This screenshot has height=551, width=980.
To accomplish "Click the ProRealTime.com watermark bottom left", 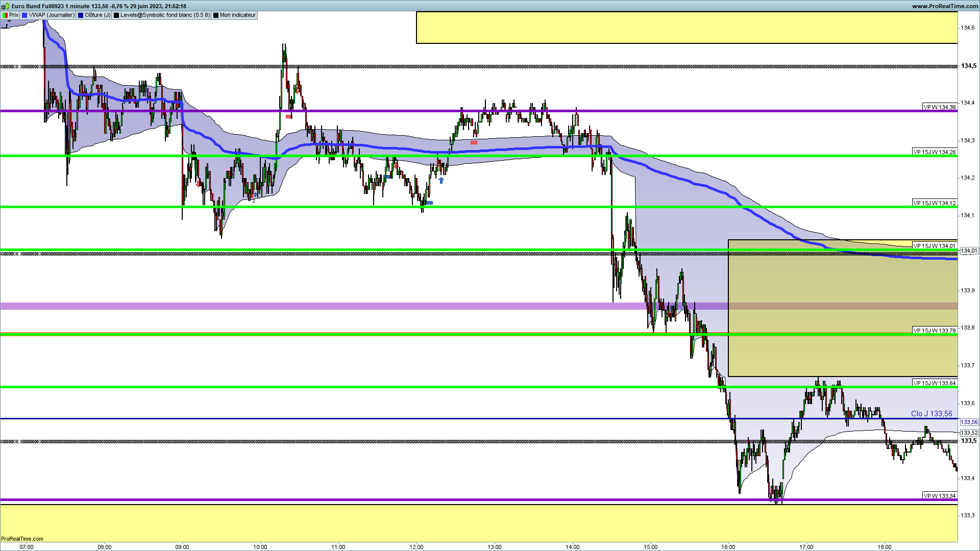I will click(x=22, y=539).
